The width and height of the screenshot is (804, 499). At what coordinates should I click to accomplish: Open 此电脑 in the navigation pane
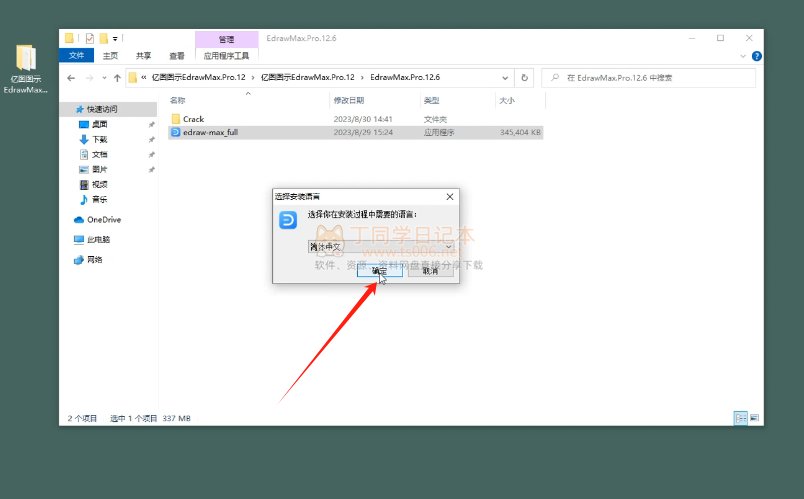98,239
